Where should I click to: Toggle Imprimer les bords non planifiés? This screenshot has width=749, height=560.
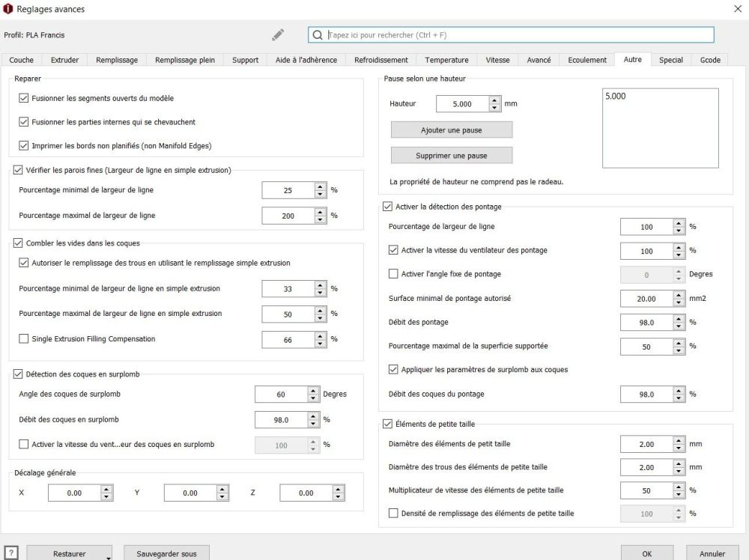point(23,145)
